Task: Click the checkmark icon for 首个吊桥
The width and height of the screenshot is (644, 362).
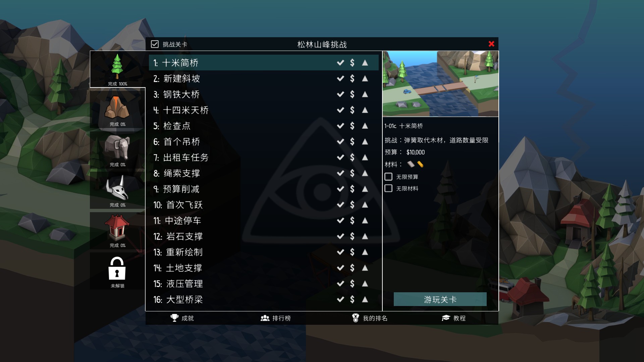Action: coord(340,141)
